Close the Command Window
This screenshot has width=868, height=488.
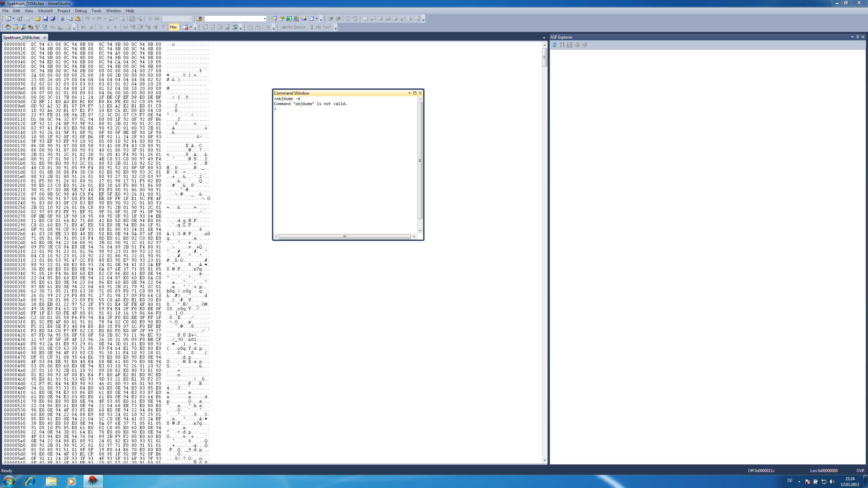click(420, 93)
